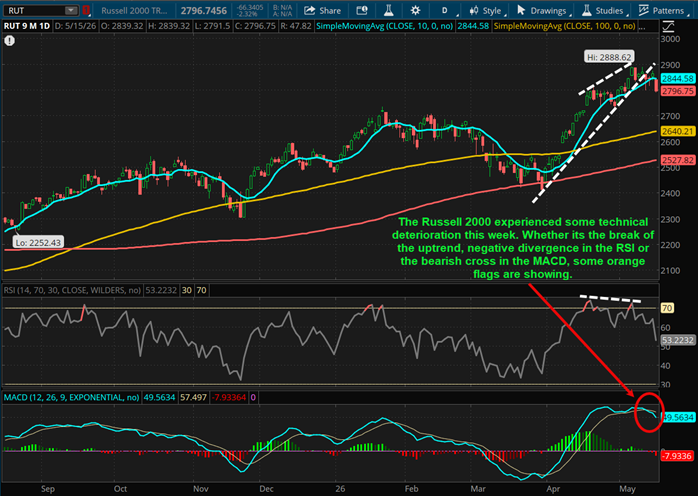Click the Lo: 2252.43 bubble
Image resolution: width=699 pixels, height=496 pixels.
(38, 243)
